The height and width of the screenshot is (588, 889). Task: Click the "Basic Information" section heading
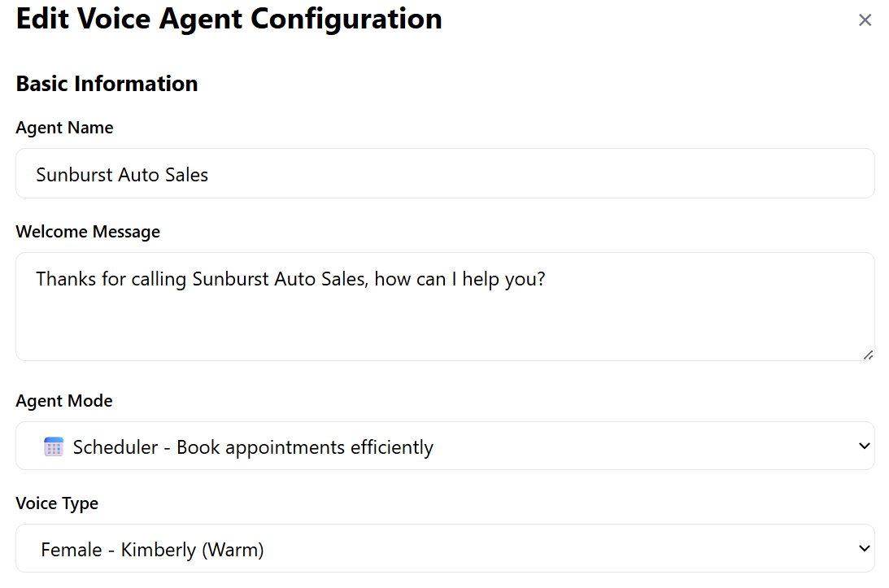[107, 84]
